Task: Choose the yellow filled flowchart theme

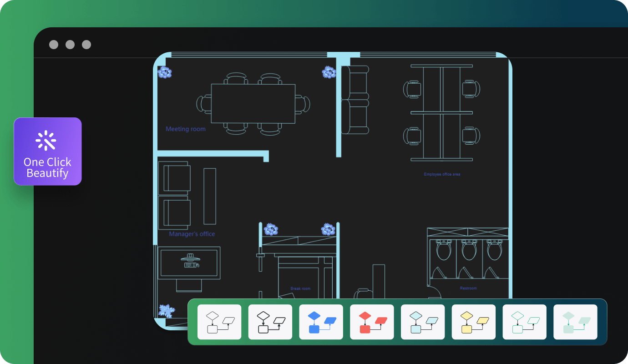Action: tap(474, 322)
